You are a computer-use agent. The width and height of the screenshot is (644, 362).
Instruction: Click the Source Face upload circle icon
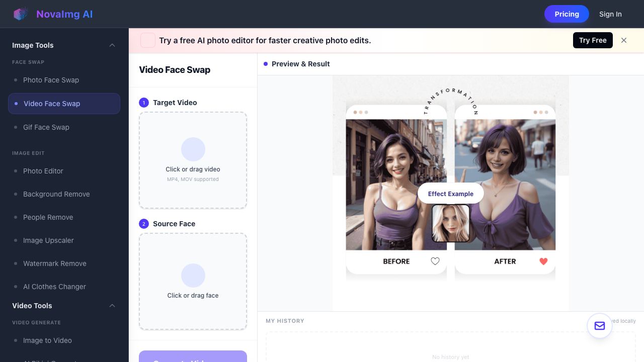(x=193, y=276)
